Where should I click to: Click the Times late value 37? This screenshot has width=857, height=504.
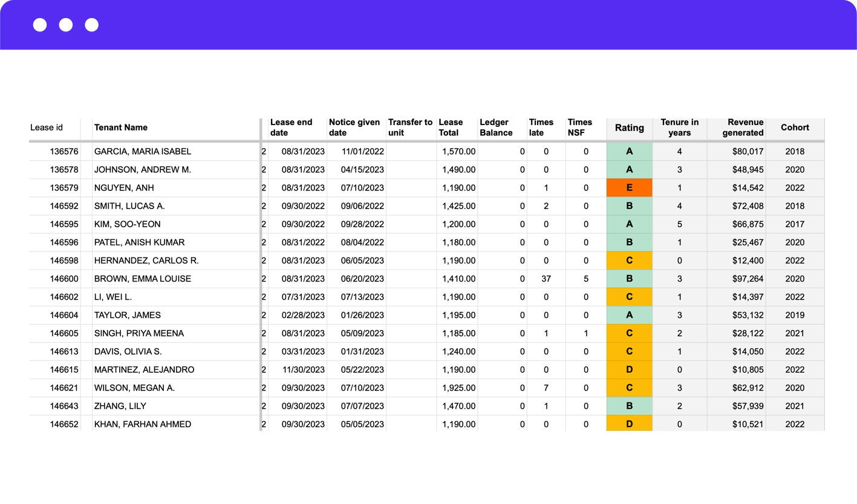point(546,279)
